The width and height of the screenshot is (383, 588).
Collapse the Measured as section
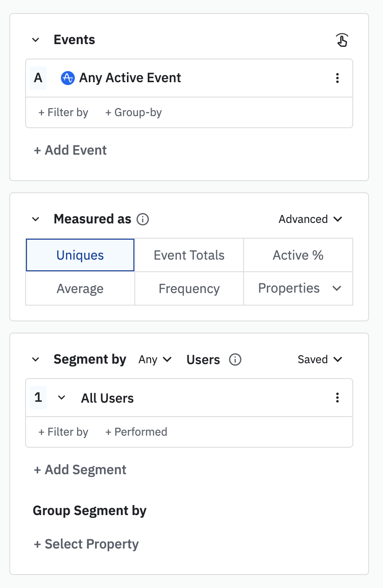36,219
